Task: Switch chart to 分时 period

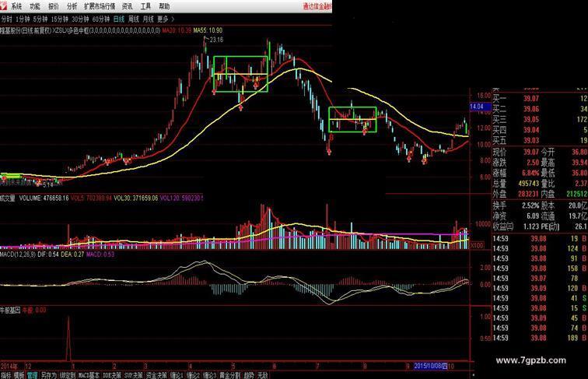Action: 6,19
